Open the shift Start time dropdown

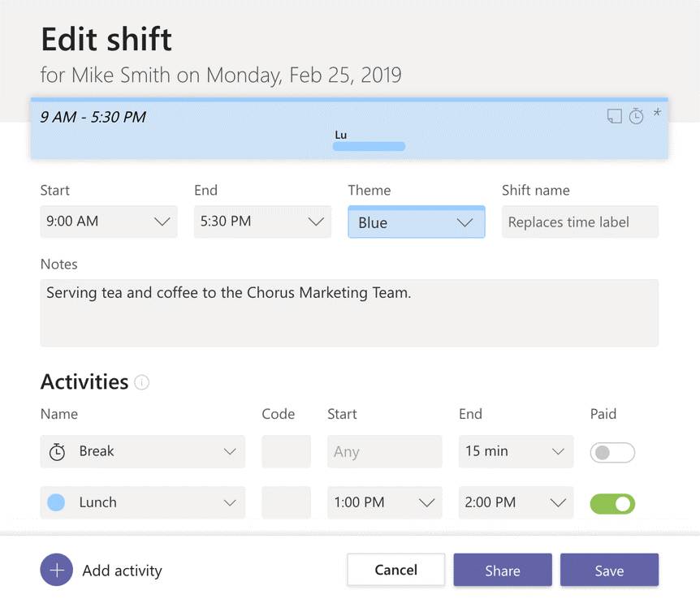(109, 222)
